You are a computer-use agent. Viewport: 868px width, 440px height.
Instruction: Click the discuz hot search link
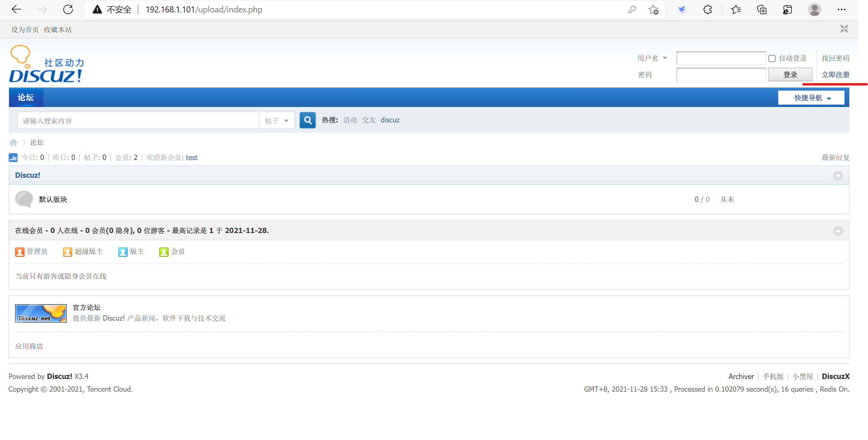tap(390, 120)
